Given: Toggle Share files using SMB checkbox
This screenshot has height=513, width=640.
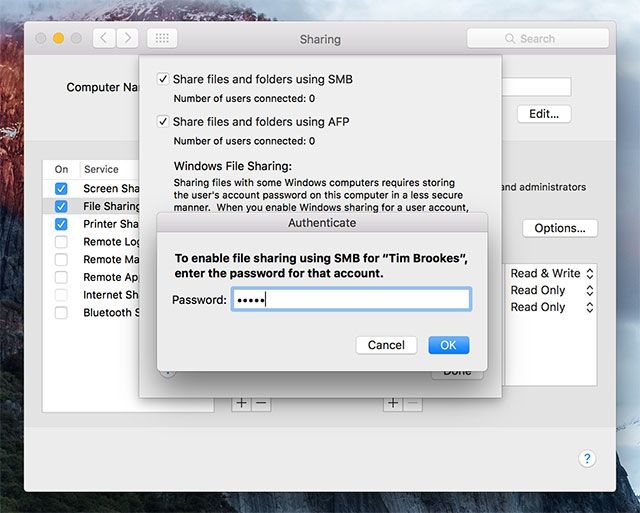Looking at the screenshot, I should [163, 79].
